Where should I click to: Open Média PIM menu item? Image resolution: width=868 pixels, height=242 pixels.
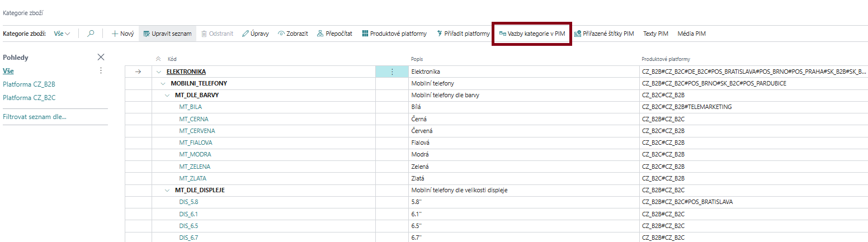point(691,34)
